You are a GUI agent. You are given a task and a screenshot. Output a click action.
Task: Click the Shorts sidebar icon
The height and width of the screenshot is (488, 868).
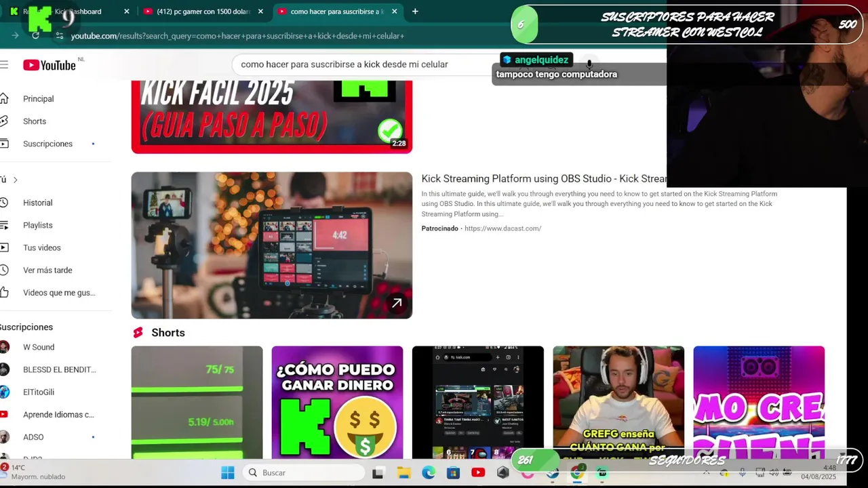point(4,121)
